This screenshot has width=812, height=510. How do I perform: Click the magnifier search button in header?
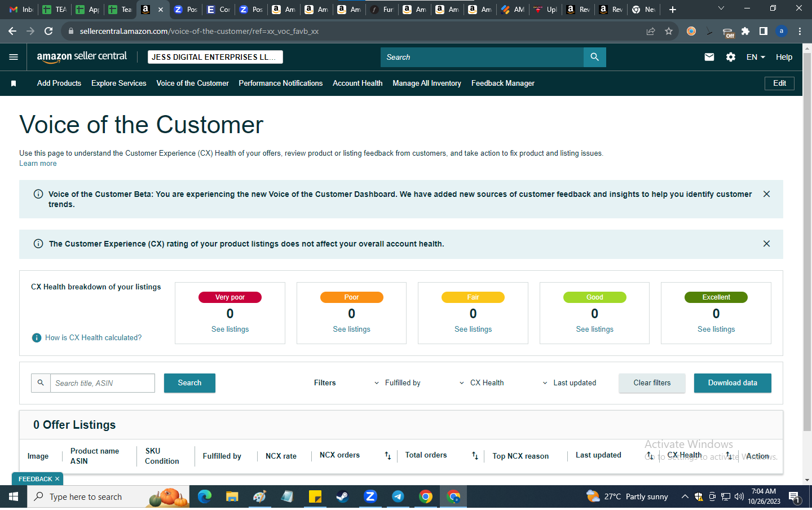click(594, 57)
